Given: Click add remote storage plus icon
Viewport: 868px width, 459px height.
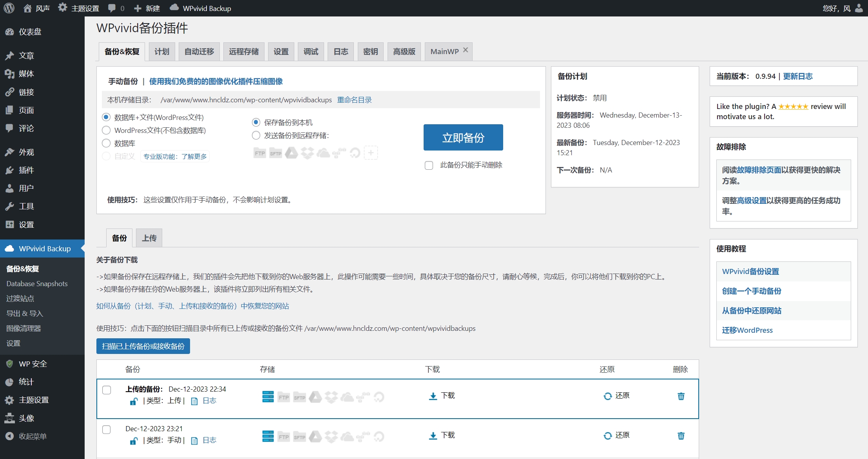Looking at the screenshot, I should click(x=371, y=153).
